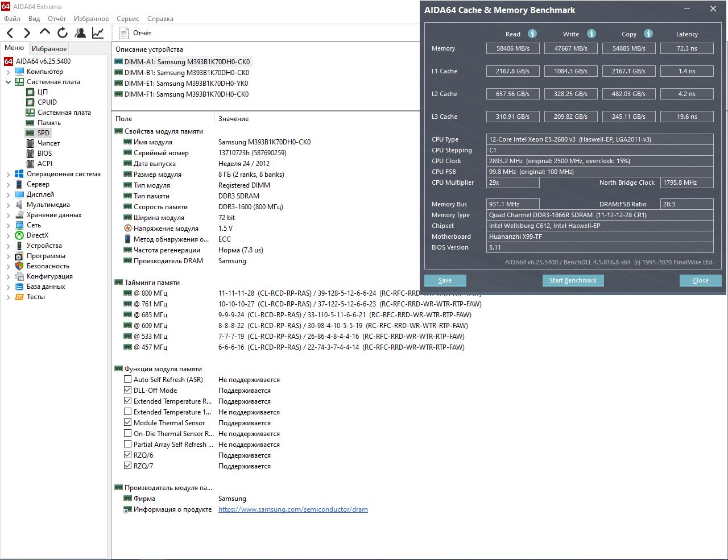This screenshot has height=560, width=728.
Task: Click the DirectX Xbox logo icon
Action: [19, 235]
